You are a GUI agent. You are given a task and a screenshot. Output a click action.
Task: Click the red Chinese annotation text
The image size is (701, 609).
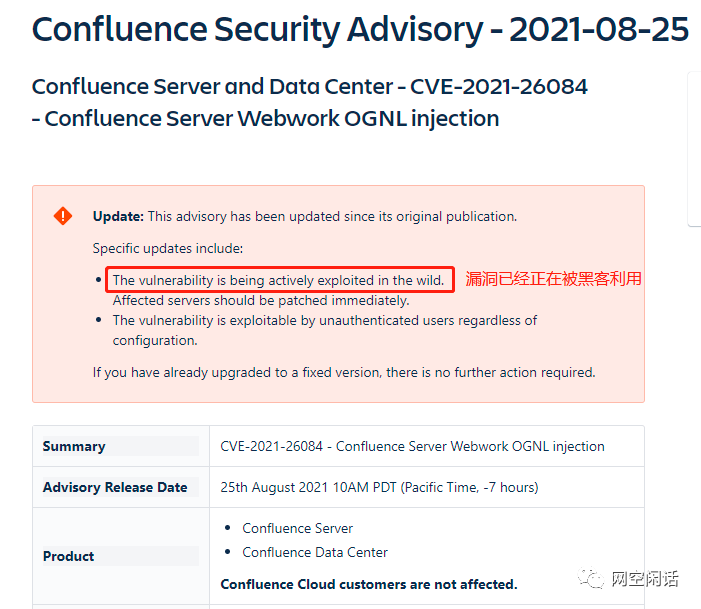(553, 279)
